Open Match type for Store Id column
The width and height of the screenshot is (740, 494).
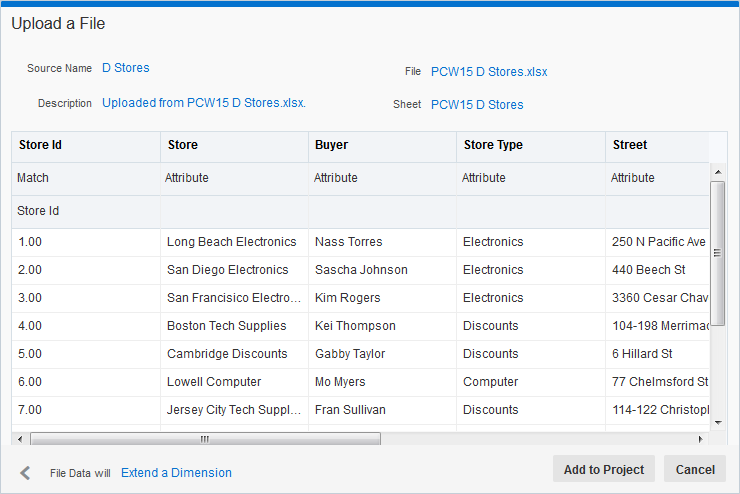tap(86, 178)
